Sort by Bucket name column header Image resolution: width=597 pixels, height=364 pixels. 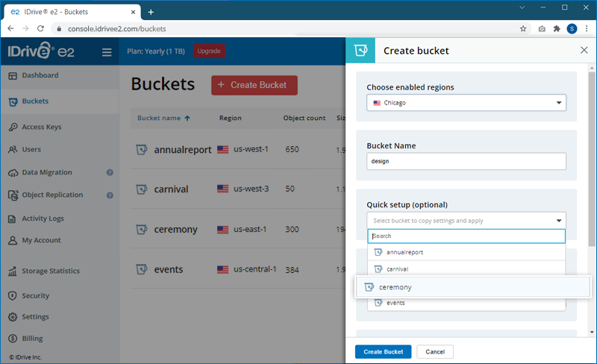click(x=163, y=118)
